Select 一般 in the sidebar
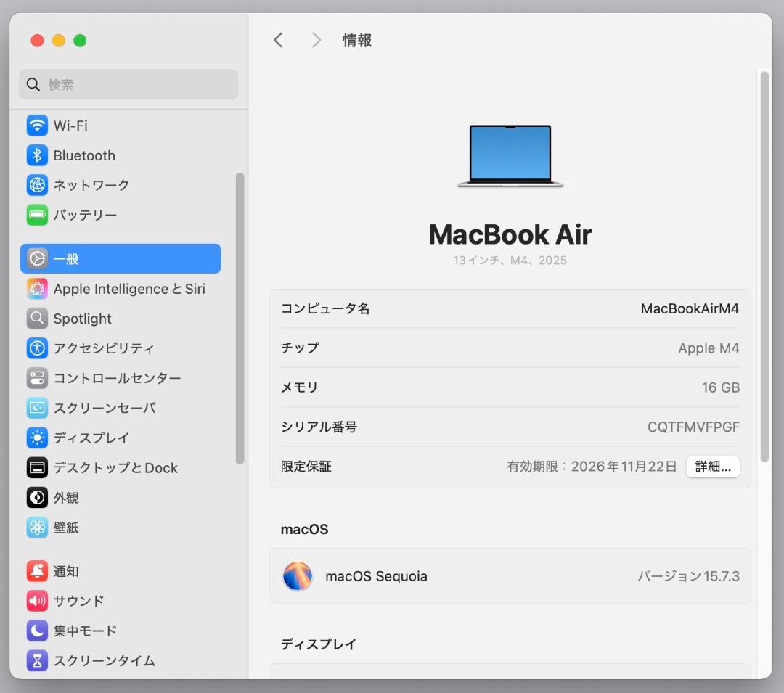This screenshot has height=693, width=784. (36, 258)
